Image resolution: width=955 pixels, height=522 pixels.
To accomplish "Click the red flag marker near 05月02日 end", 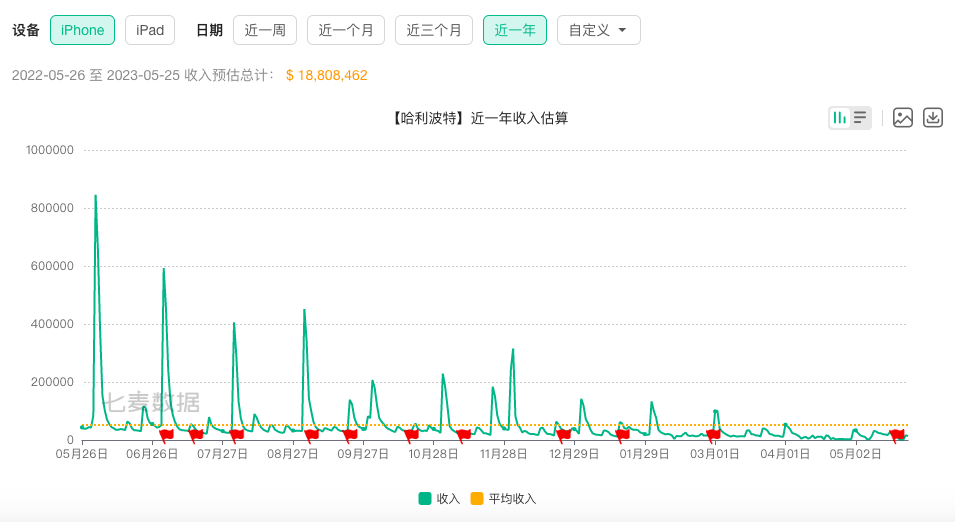I will pos(897,434).
